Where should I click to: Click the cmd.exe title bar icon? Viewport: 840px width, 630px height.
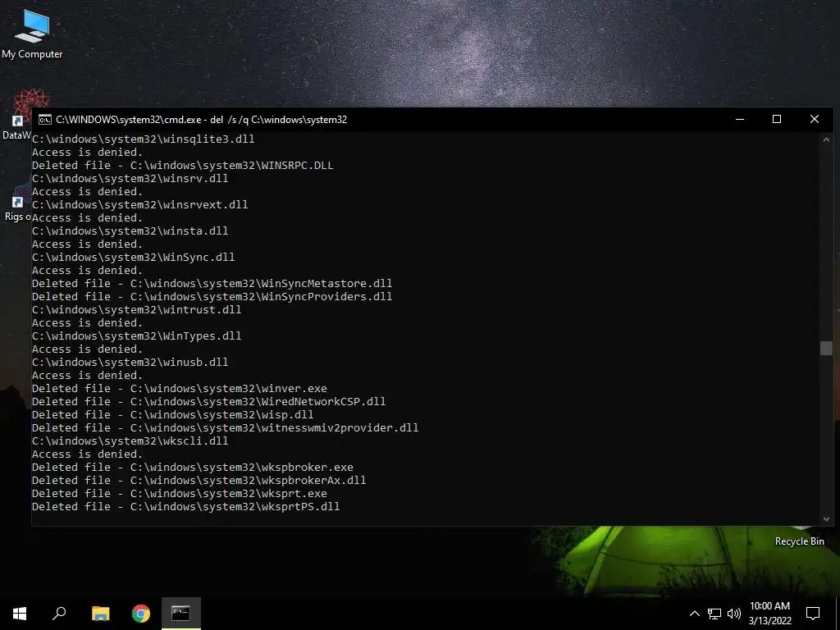coord(45,120)
